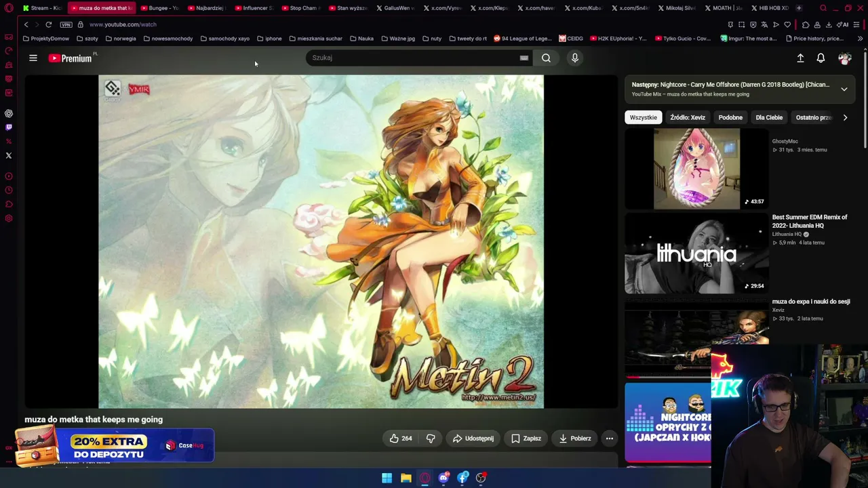
Task: Open ChatGPT in the Opera sidebar
Action: pos(9,113)
